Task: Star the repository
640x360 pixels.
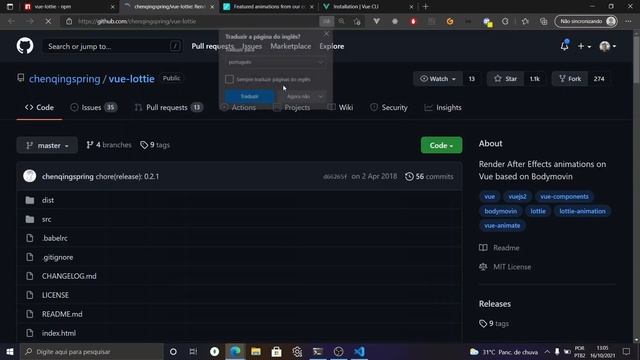Action: coord(505,79)
